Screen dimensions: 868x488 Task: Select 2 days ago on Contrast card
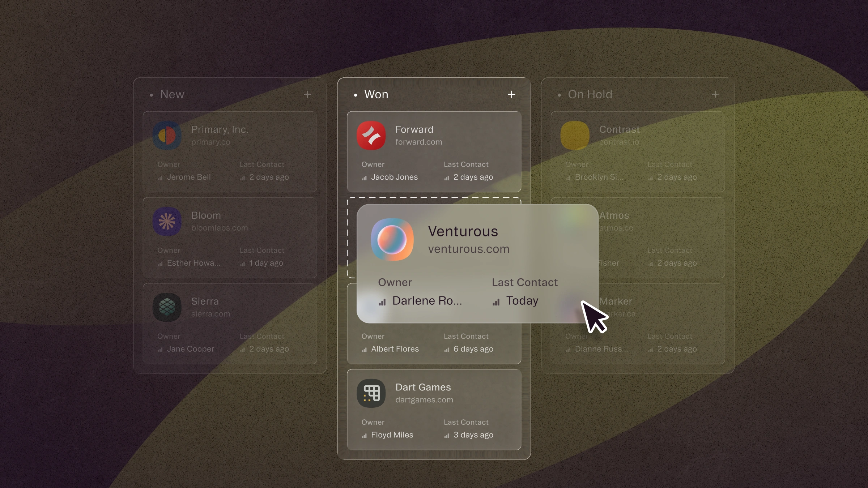pos(677,177)
